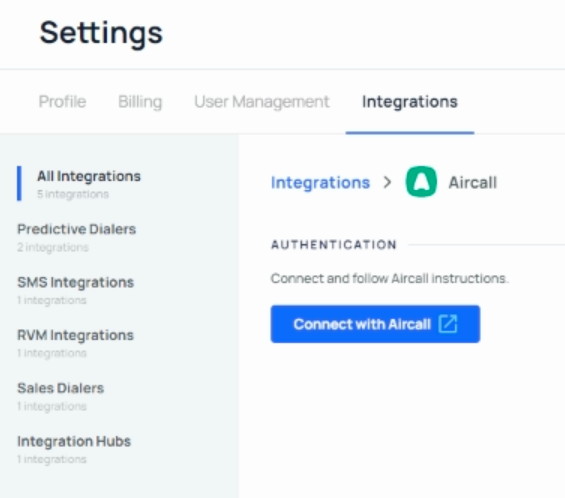Select the Integrations tab
Viewport: 565px width, 498px height.
point(410,102)
